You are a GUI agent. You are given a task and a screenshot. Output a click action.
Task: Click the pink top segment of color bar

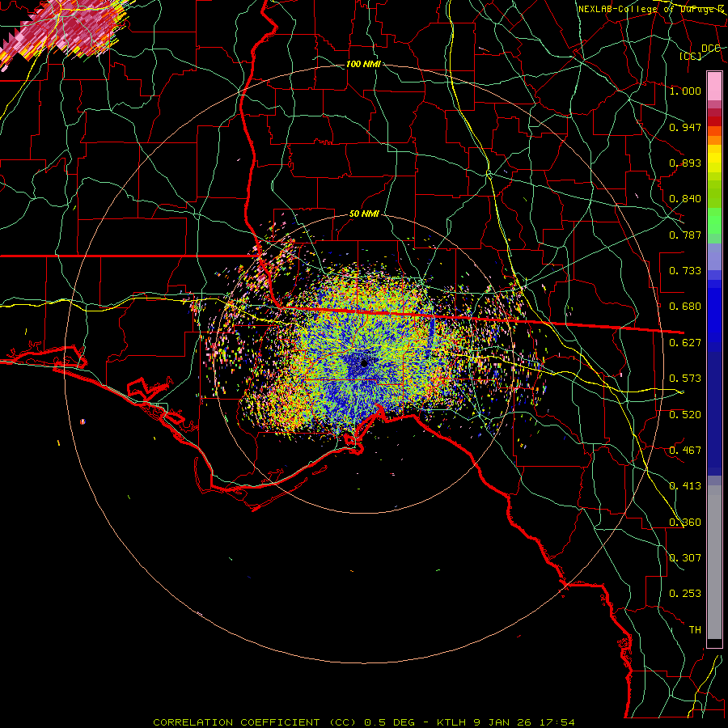tap(714, 86)
